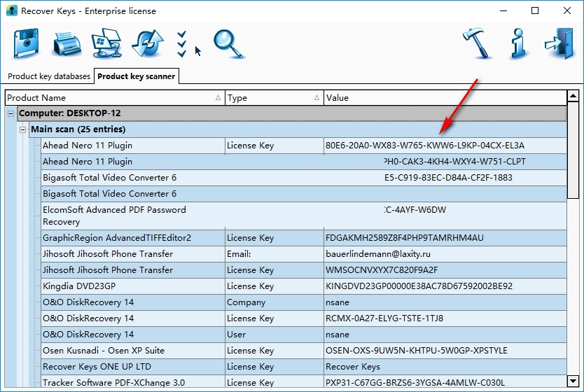Select the Product key scanner tab
This screenshot has height=392, width=584.
pos(137,76)
